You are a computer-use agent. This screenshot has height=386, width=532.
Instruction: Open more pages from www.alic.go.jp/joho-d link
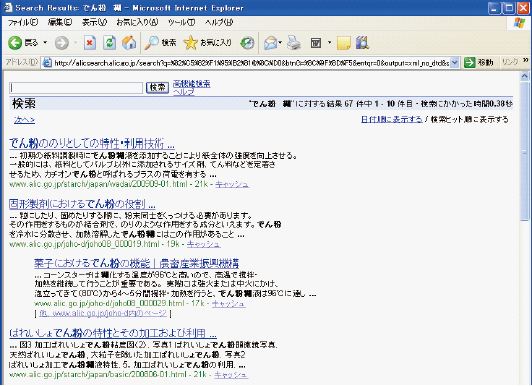click(103, 313)
